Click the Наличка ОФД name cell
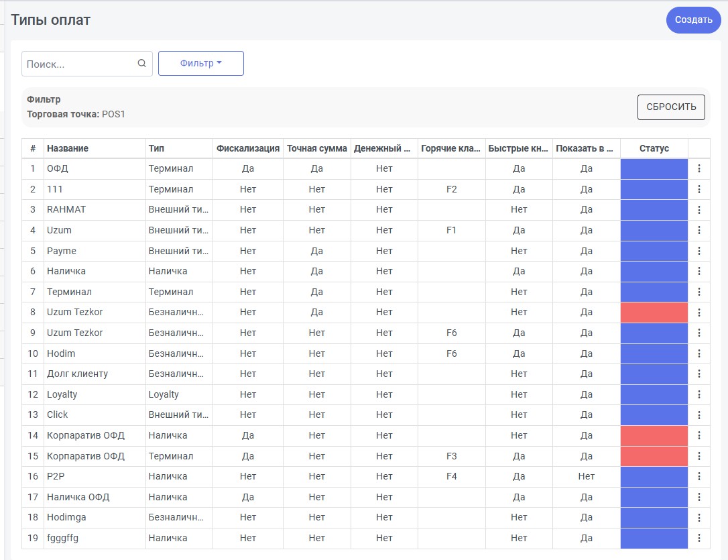Viewport: 728px width, 560px height. (x=95, y=498)
